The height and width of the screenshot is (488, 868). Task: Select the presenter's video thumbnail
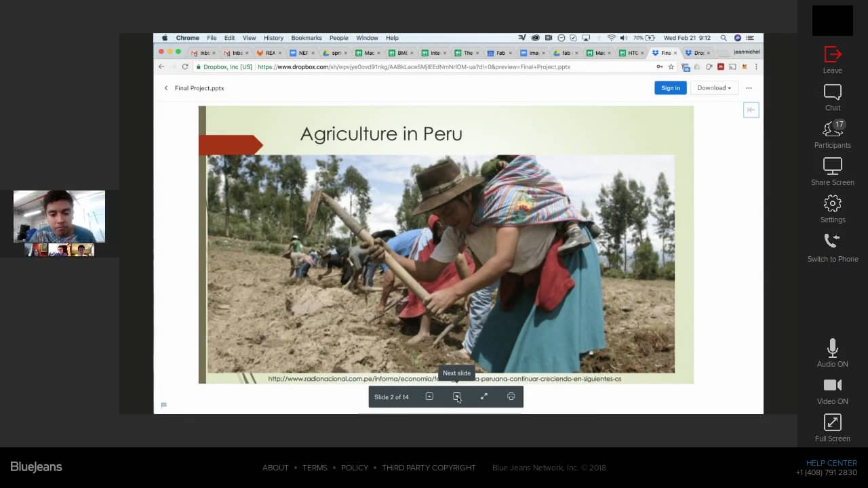(59, 216)
